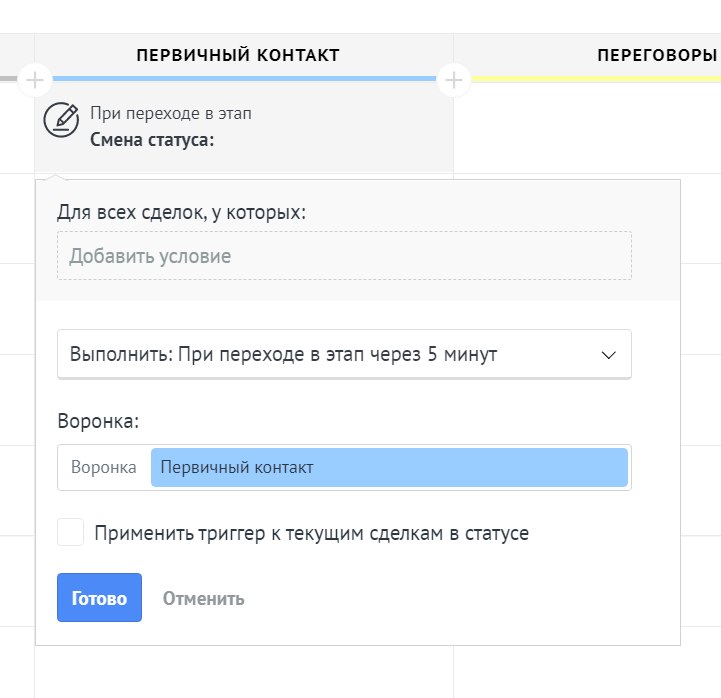Viewport: 721px width, 698px height.
Task: Select the ПЕРЕГОВОРЫ stage header
Action: coord(657,55)
